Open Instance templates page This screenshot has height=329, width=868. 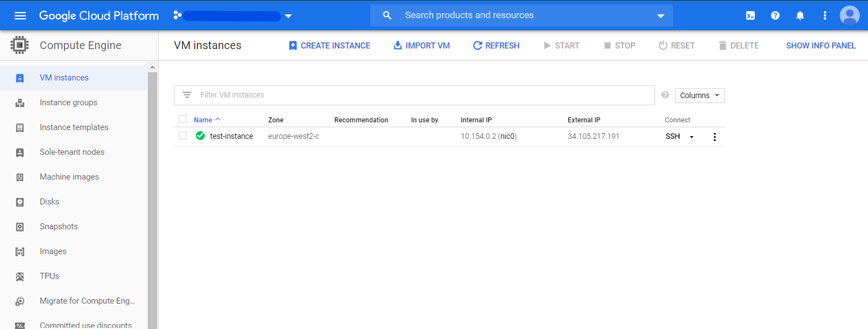[73, 127]
